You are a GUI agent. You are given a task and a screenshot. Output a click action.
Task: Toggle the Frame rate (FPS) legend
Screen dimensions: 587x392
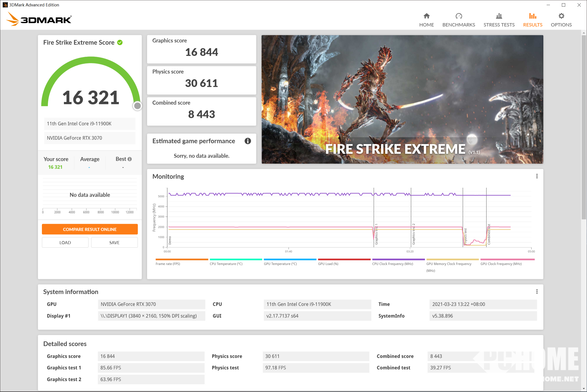click(x=168, y=264)
